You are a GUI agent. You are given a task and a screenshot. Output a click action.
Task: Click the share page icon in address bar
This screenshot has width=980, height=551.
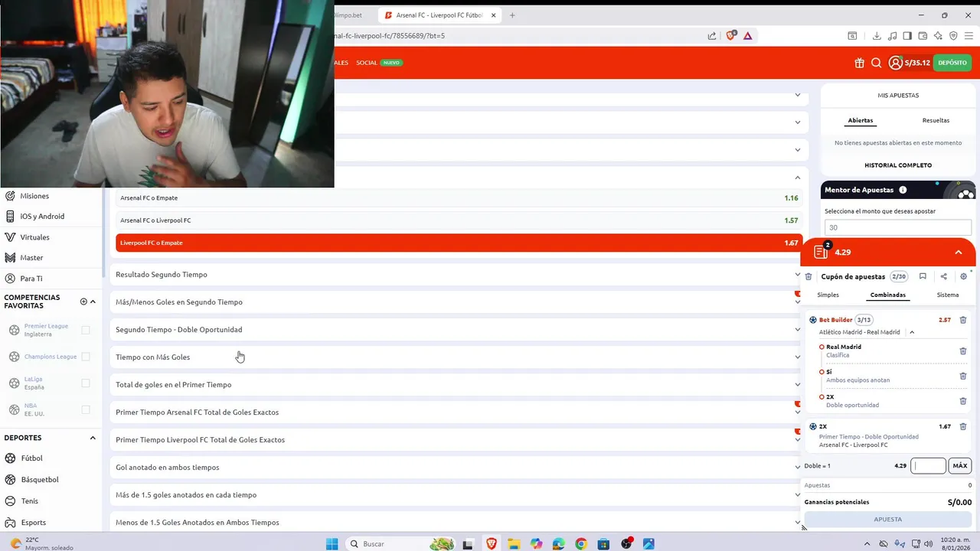tap(712, 35)
